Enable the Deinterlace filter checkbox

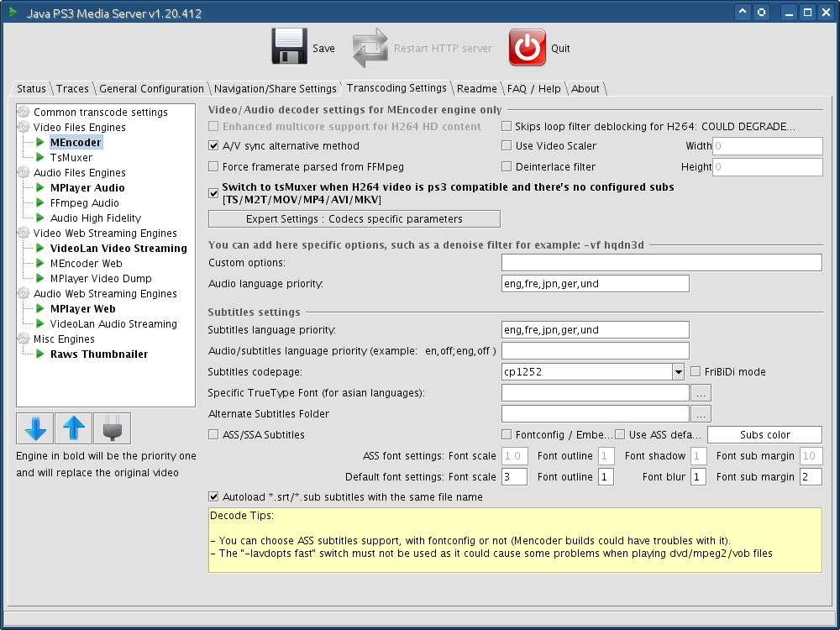click(x=507, y=166)
